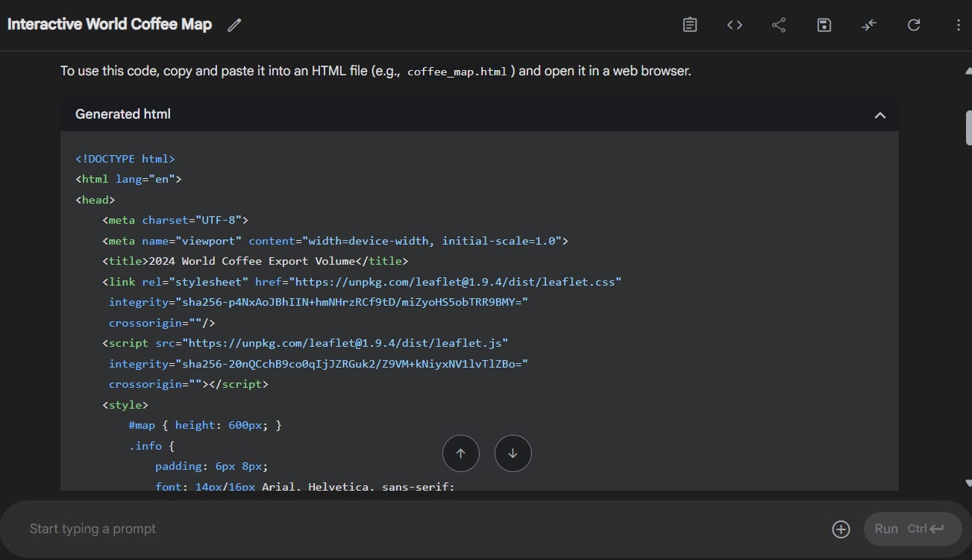Open the system instructions clipboard icon
Viewport: 972px width, 560px height.
point(690,25)
